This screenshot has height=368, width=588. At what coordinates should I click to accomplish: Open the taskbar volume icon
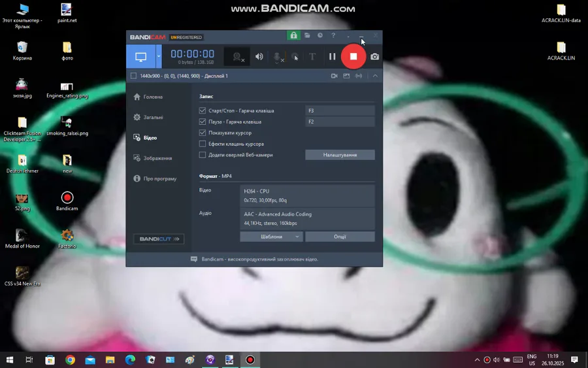pos(497,360)
